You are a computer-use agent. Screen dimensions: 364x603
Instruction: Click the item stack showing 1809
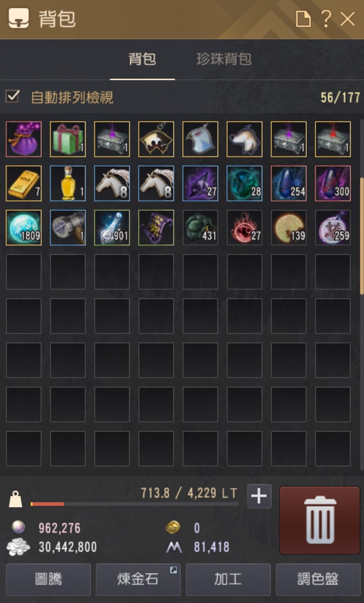24,228
